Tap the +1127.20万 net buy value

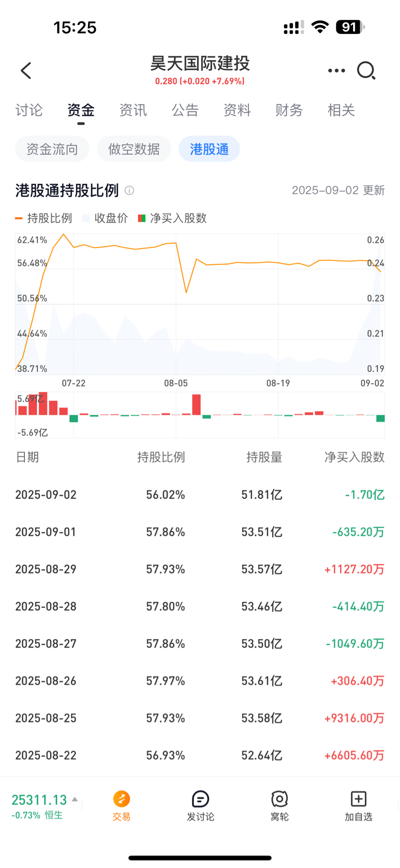point(355,569)
